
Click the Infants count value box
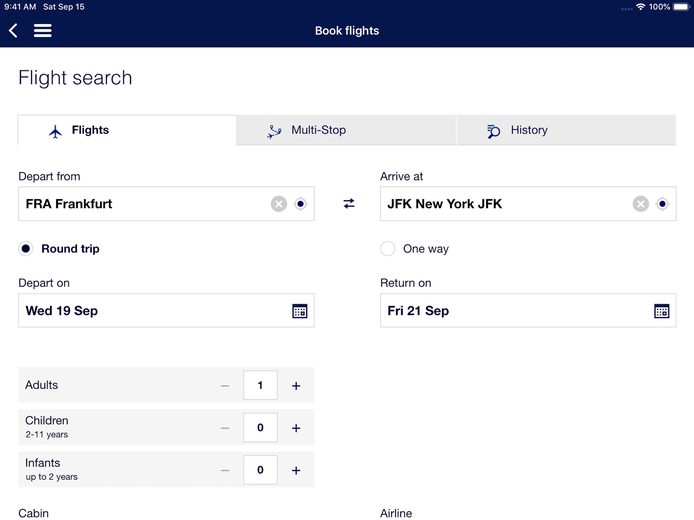260,470
